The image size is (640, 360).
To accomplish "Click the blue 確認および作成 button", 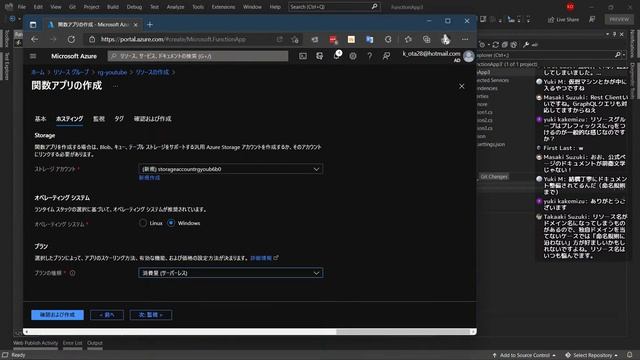I will 58,315.
